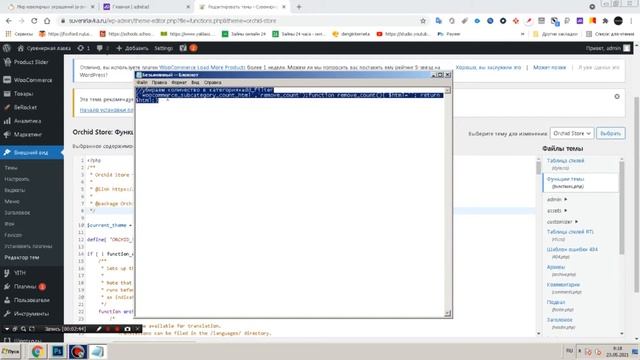The height and width of the screenshot is (360, 640).
Task: Open Инструменты (Tools) in the sidebar
Action: click(31, 313)
